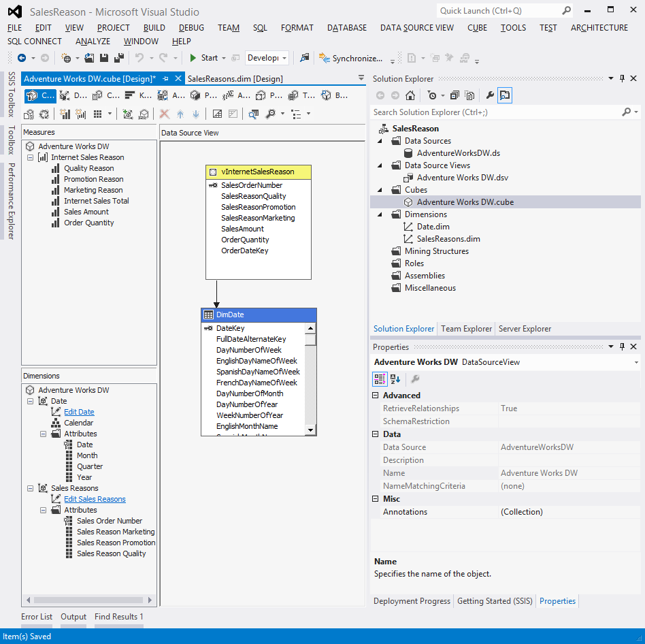Toggle auto-hide pin on Solution Explorer
This screenshot has height=644, width=645.
click(622, 78)
